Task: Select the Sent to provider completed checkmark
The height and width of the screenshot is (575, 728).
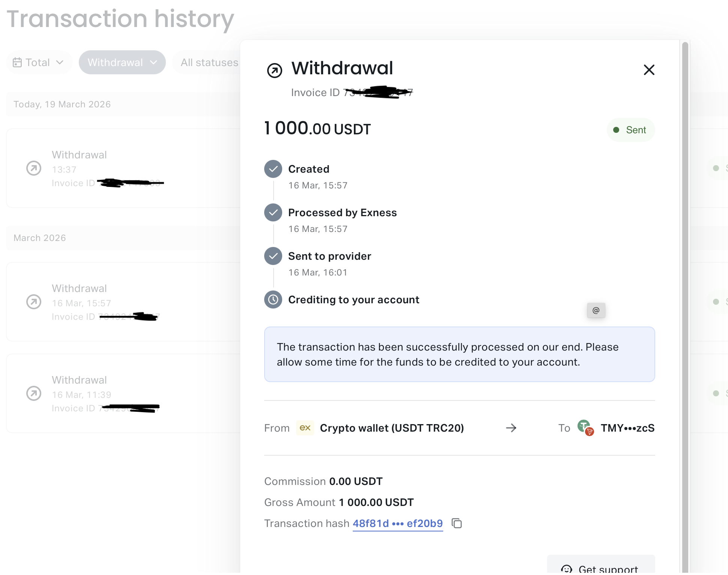Action: (x=273, y=256)
